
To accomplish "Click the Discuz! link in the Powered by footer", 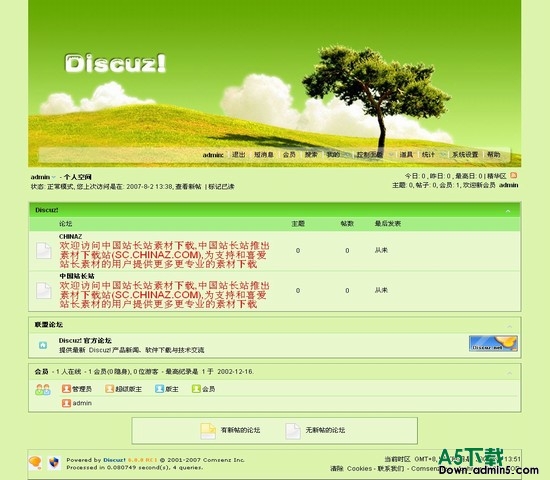I will point(114,460).
